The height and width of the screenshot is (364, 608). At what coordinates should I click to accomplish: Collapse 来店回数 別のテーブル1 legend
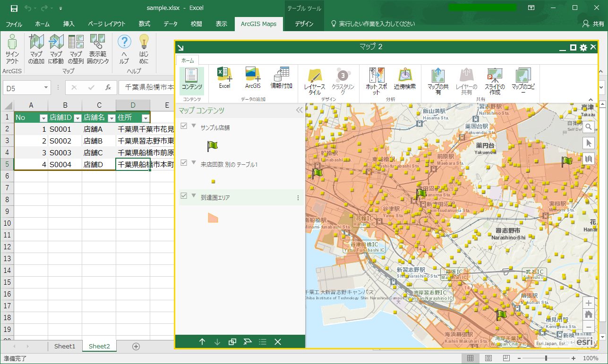pos(194,162)
